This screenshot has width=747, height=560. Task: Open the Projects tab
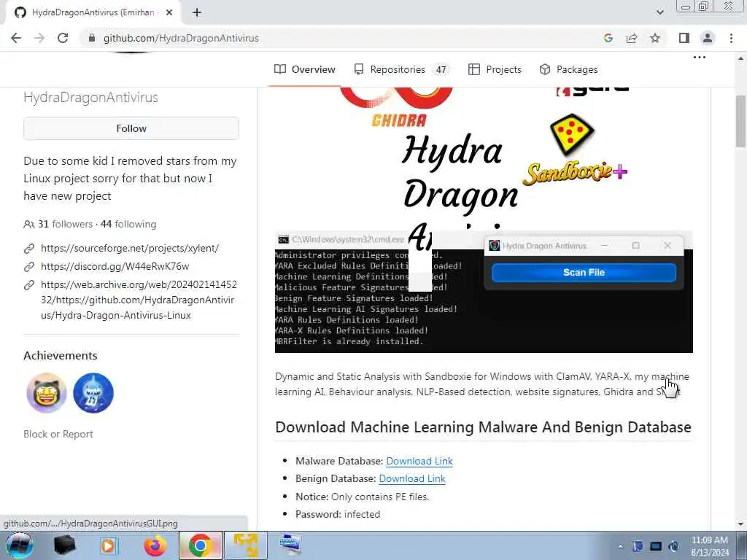(495, 69)
